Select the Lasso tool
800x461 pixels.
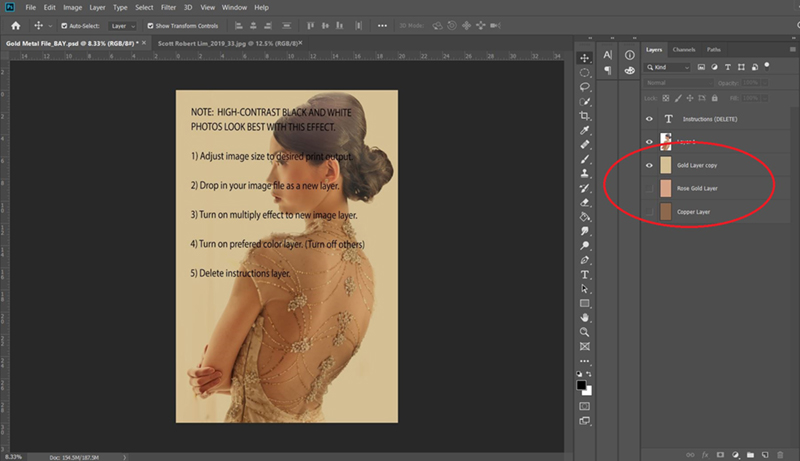[585, 87]
